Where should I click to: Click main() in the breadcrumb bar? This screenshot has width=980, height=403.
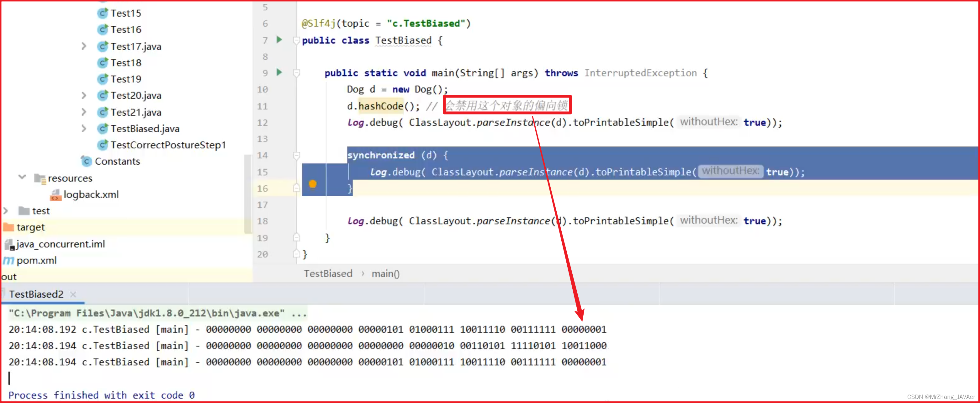(x=385, y=273)
